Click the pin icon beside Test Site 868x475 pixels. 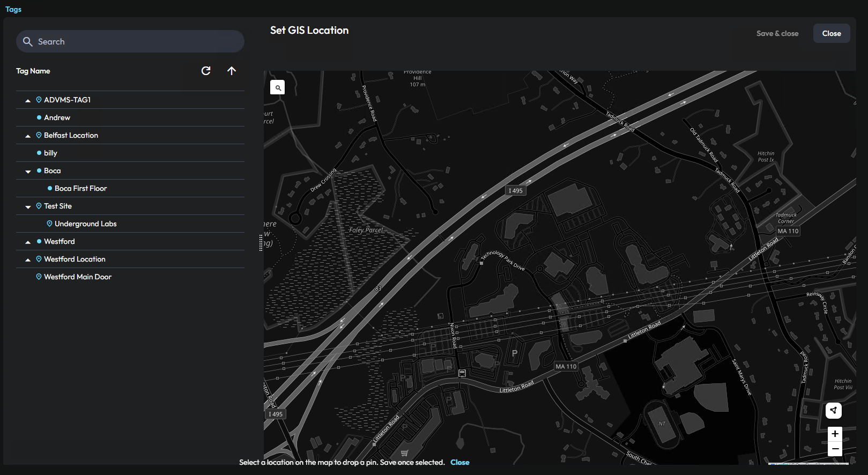(x=39, y=206)
